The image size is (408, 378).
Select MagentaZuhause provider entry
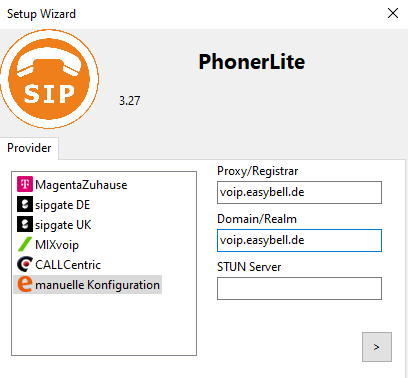pyautogui.click(x=72, y=185)
